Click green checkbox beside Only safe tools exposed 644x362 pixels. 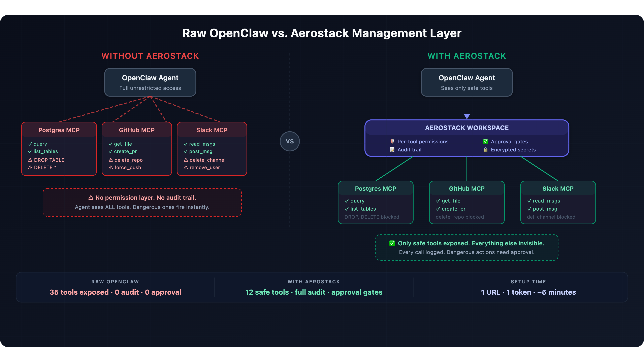click(x=392, y=243)
